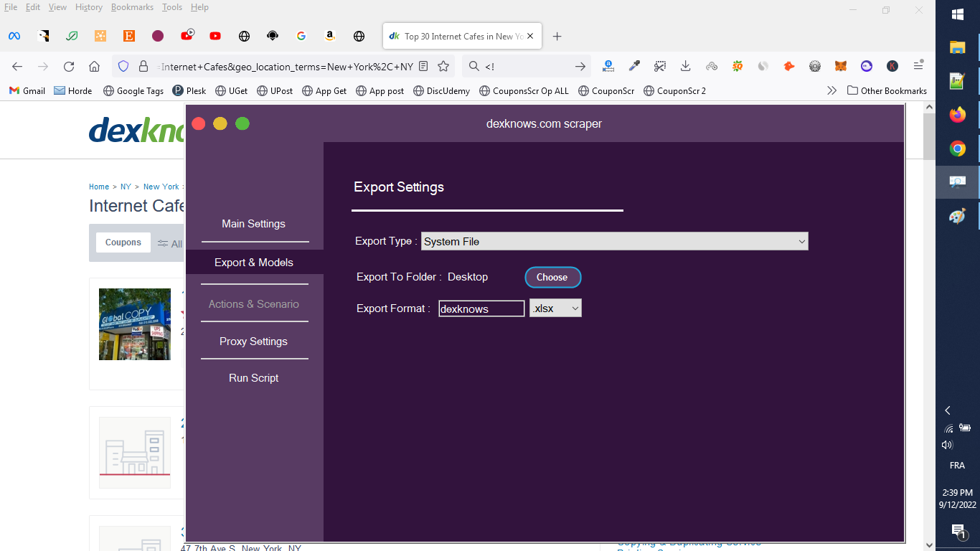Show hidden system tray icons
The image size is (980, 551).
tap(948, 410)
